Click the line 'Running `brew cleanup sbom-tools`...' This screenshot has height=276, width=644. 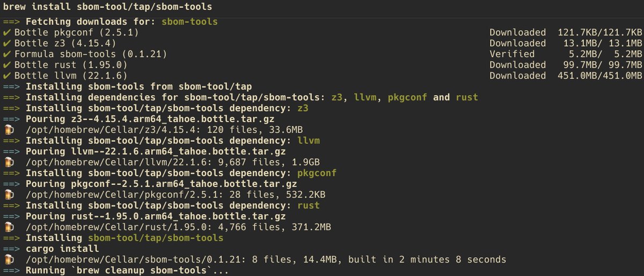pyautogui.click(x=116, y=270)
